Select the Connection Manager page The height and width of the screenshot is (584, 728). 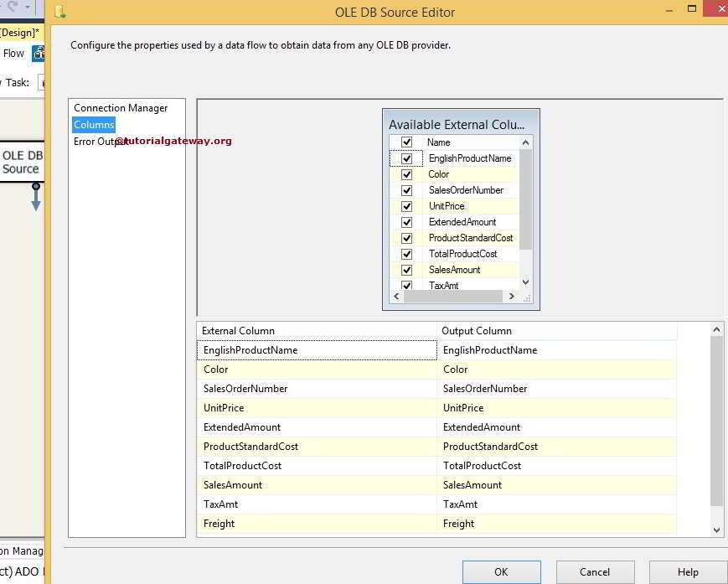coord(118,107)
